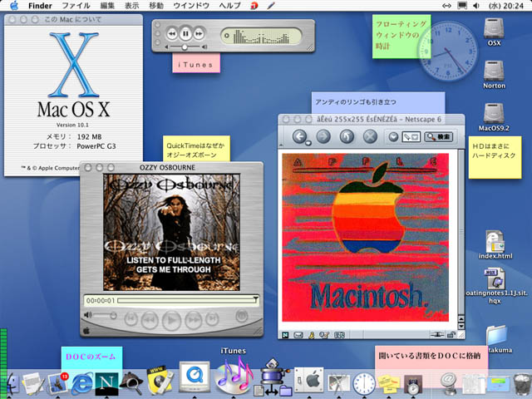Skip to next track in iTunes mini player
This screenshot has height=399, width=532.
coord(199,34)
